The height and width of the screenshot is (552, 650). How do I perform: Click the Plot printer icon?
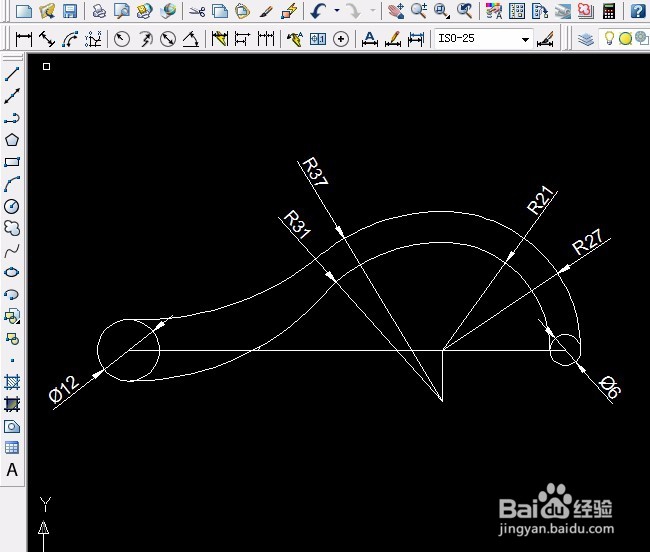(99, 10)
